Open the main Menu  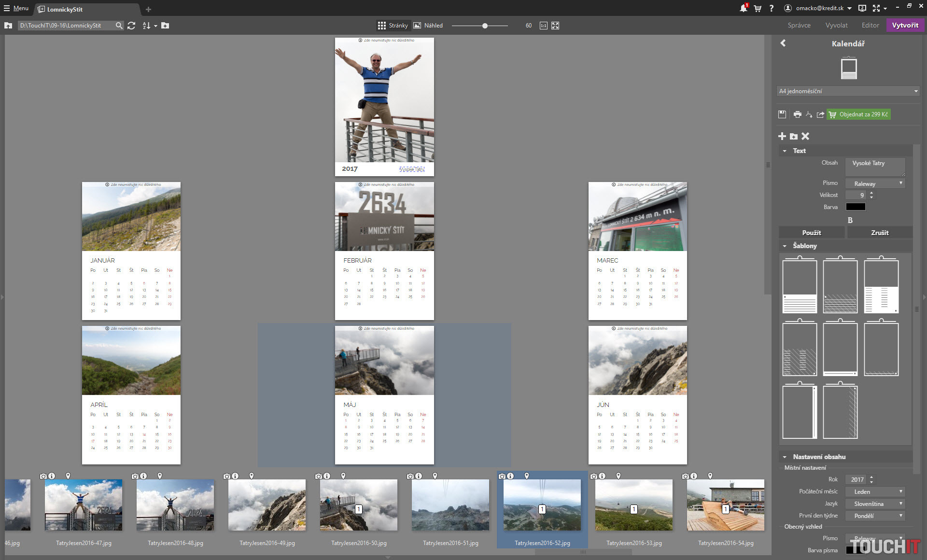(16, 8)
